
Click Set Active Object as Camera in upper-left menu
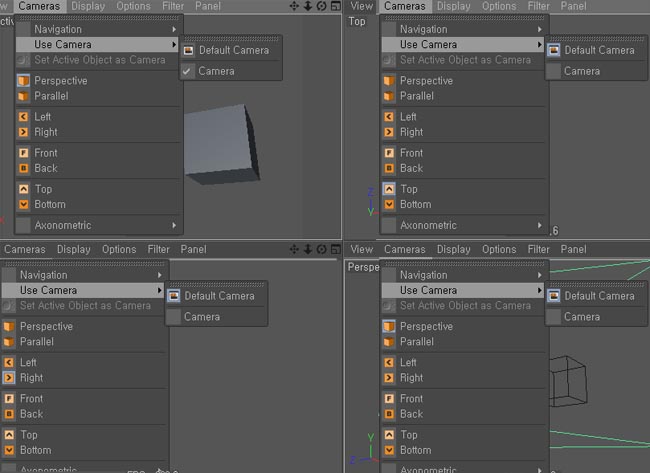pos(99,60)
